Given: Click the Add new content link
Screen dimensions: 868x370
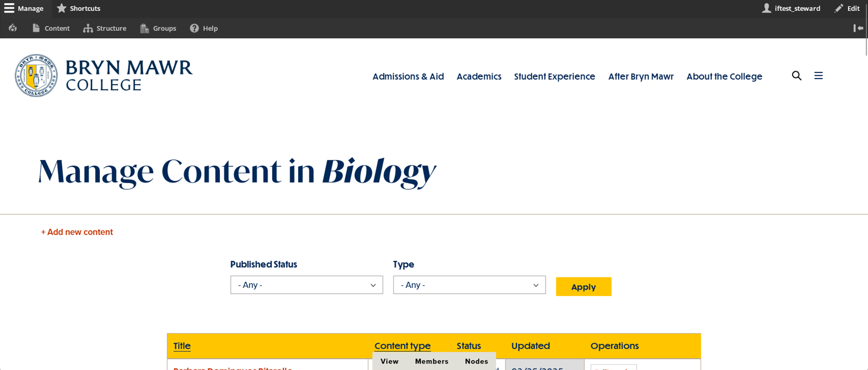Looking at the screenshot, I should (77, 232).
